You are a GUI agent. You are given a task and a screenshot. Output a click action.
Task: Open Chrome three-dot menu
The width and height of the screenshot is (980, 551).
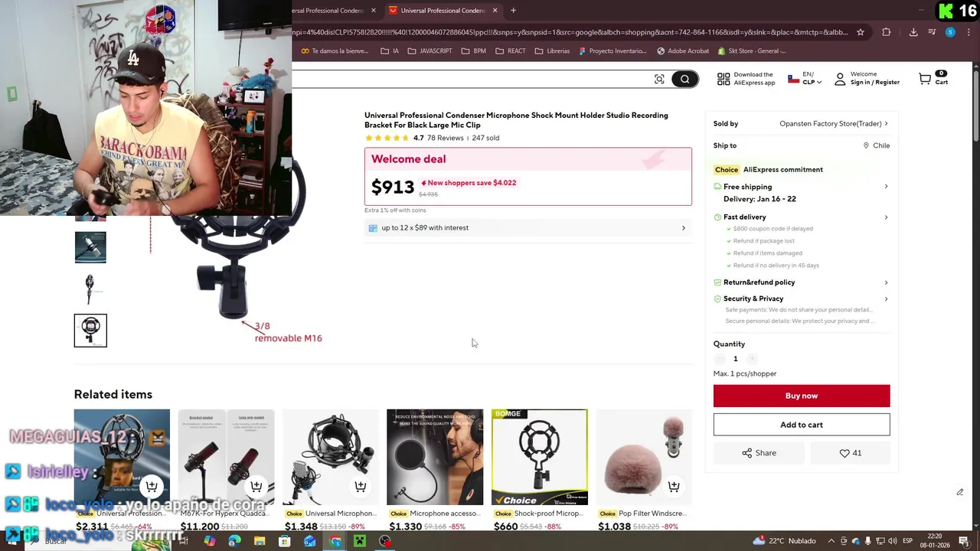pyautogui.click(x=969, y=32)
